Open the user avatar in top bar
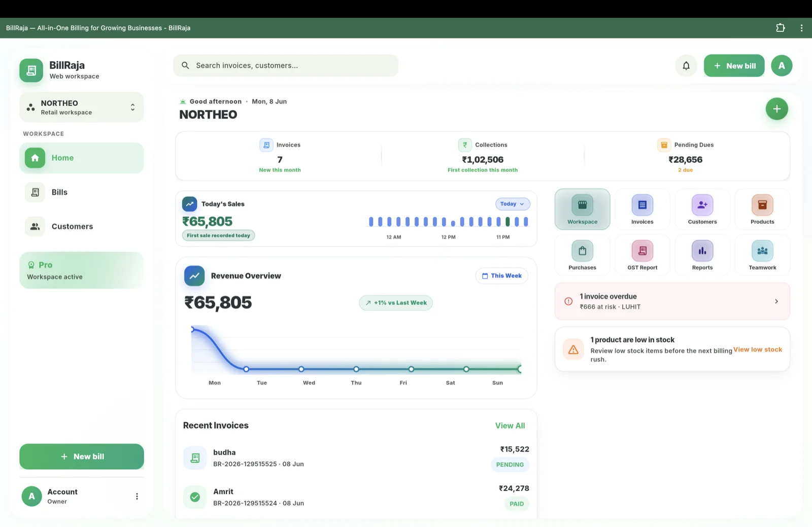Screen dimensions: 812x527 coord(782,65)
